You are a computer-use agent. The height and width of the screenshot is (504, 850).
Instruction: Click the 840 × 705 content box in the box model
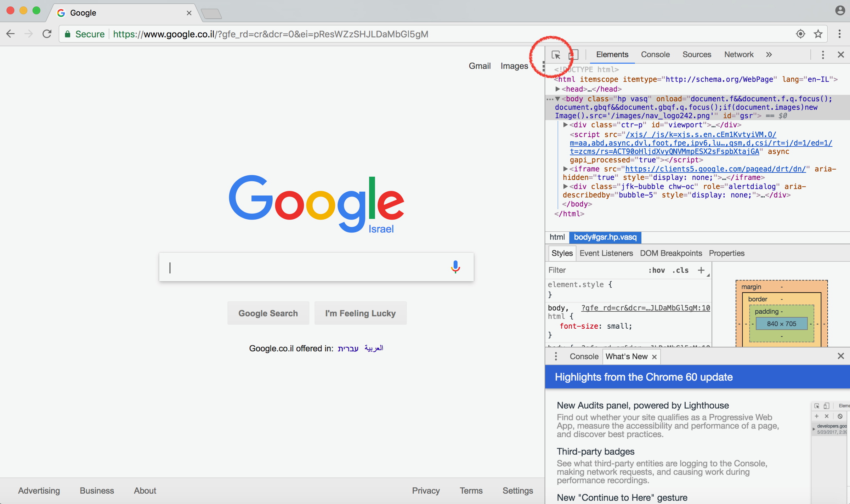click(781, 324)
